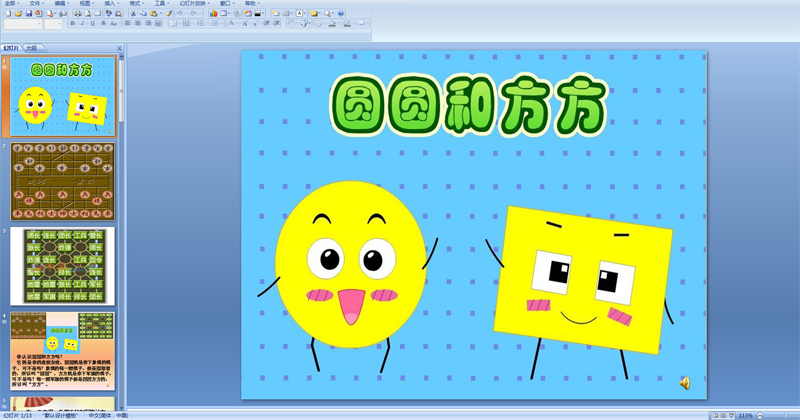Open Print Preview with the magnifier page icon

pyautogui.click(x=88, y=14)
